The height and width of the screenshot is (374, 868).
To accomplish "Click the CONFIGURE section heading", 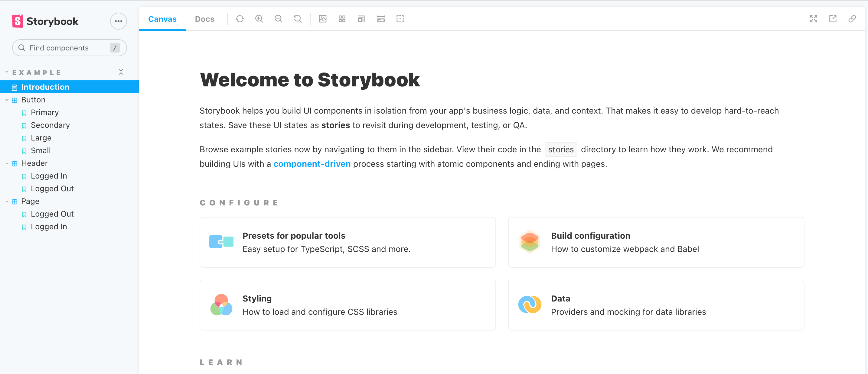I will click(x=239, y=203).
